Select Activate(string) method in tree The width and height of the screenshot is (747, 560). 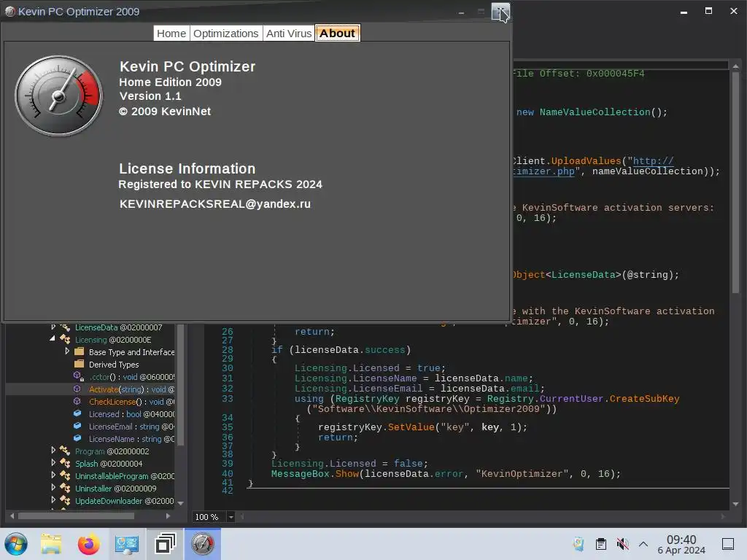131,389
